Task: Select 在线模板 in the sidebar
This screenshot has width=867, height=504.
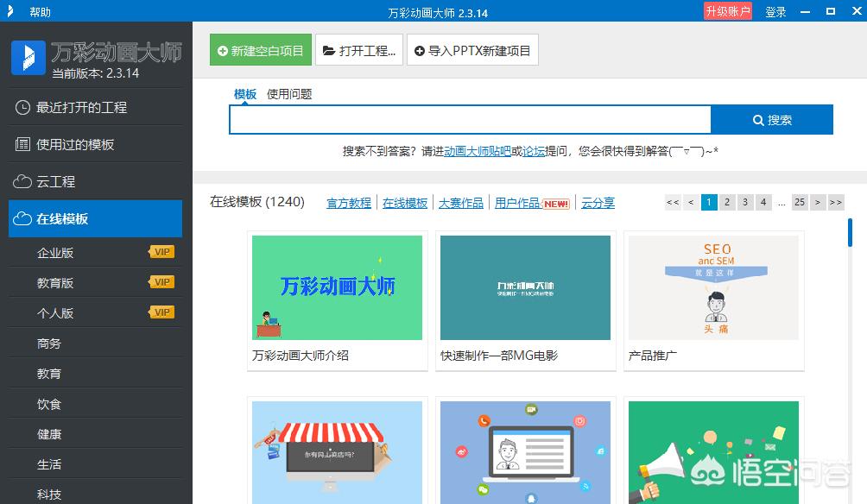Action: point(95,219)
